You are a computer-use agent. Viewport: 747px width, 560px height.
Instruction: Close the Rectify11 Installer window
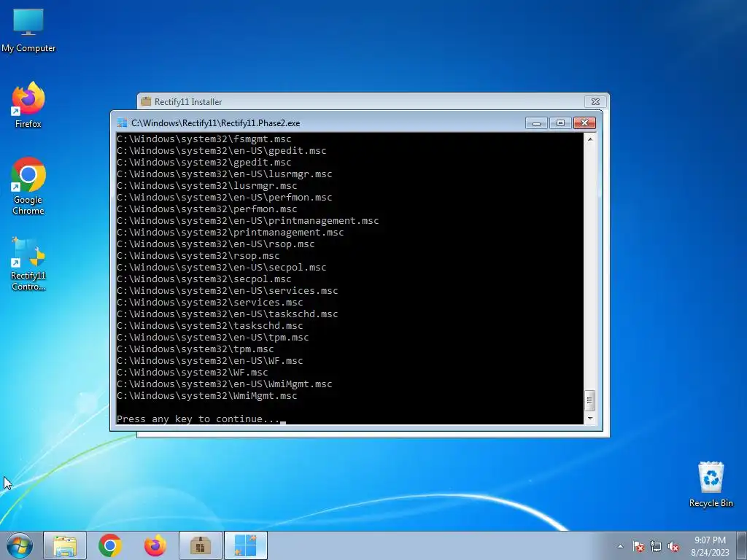[x=595, y=101]
